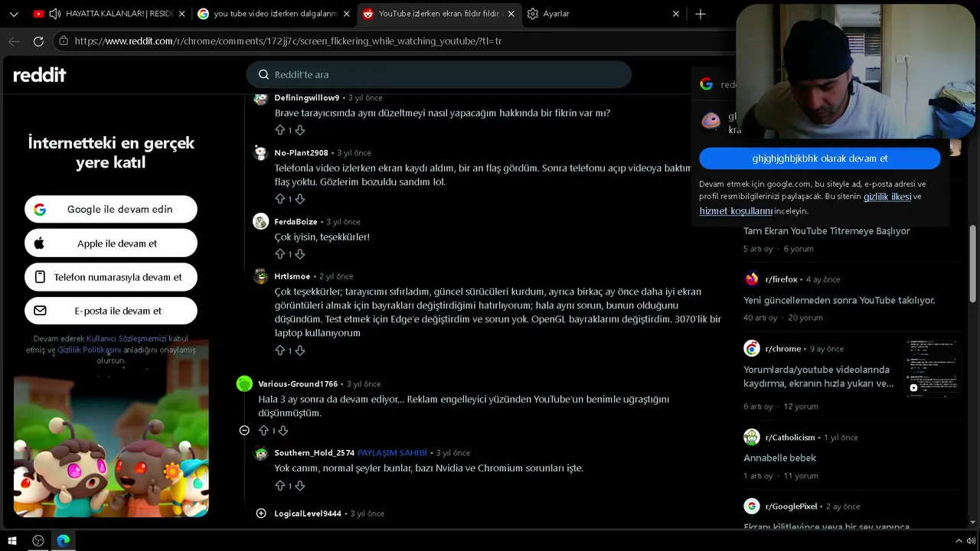The image size is (980, 551).
Task: Mute the audio of the YouTube tab
Action: (x=55, y=14)
